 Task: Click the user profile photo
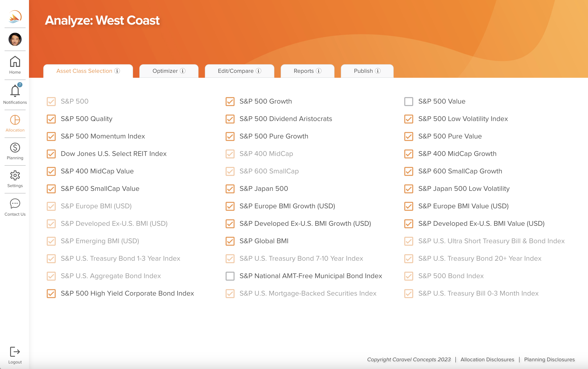tap(15, 39)
